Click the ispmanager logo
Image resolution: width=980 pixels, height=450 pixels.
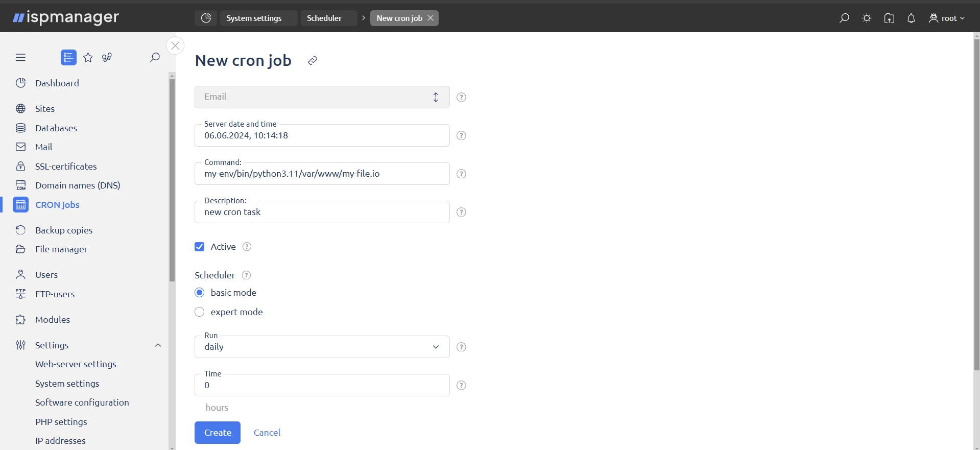(x=66, y=17)
